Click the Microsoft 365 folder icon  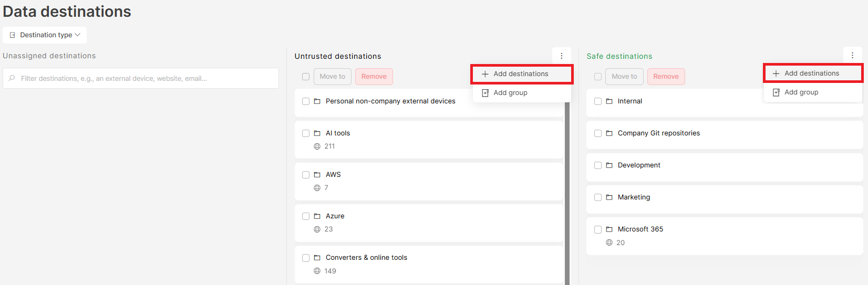(609, 229)
